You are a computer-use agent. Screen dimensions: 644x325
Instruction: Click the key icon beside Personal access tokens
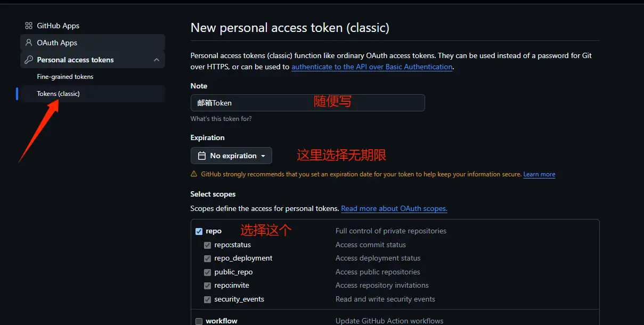click(29, 60)
